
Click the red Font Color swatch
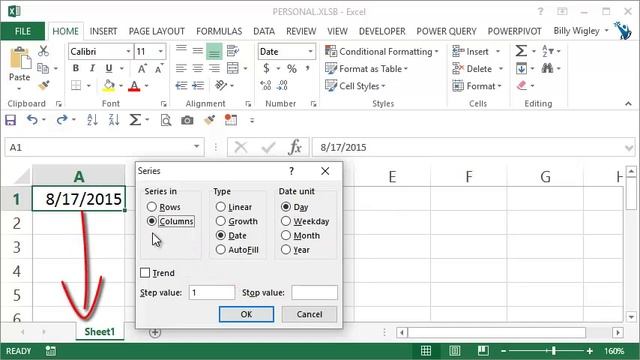point(134,86)
